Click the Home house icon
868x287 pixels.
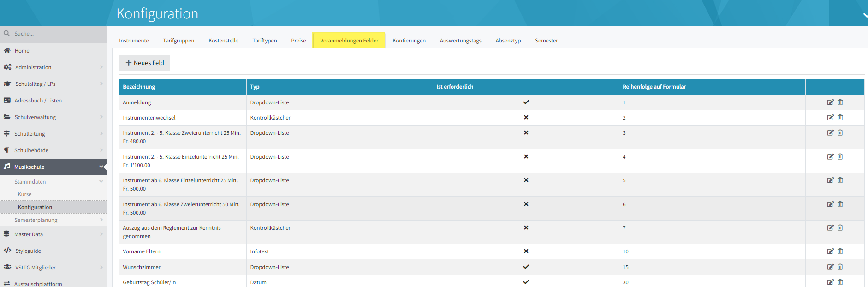pyautogui.click(x=7, y=50)
